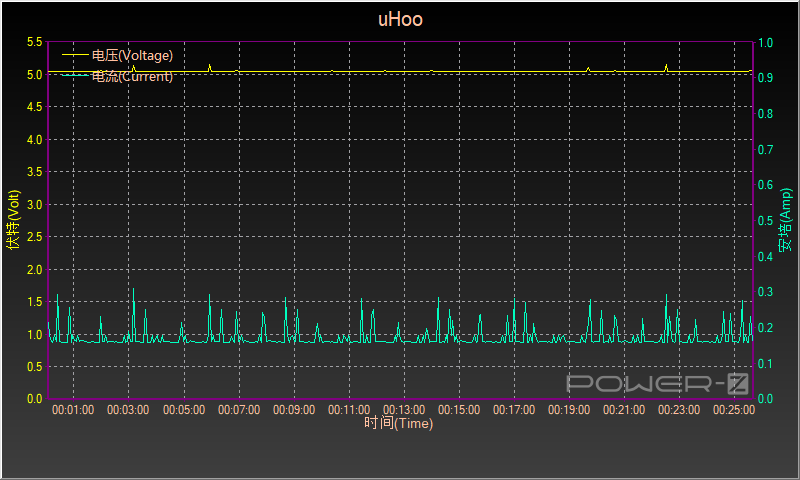The width and height of the screenshot is (800, 480).
Task: Click the 安培(Amp) axis label
Action: coord(785,219)
